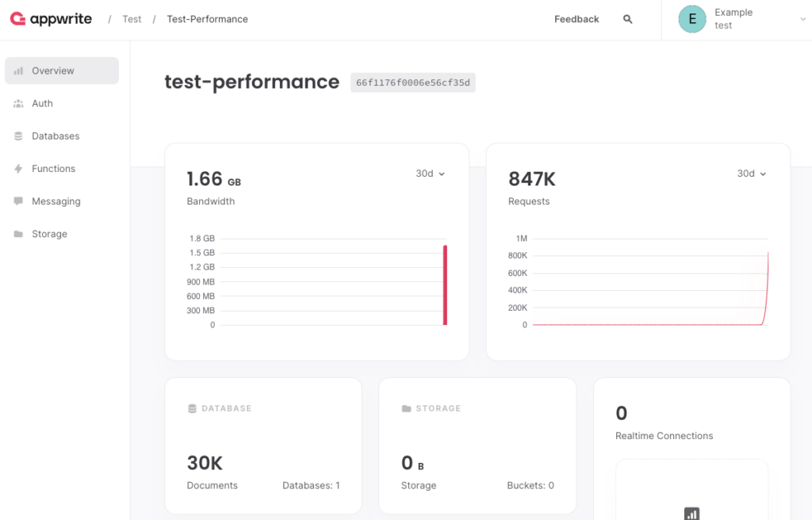Go to Test in the breadcrumb
The height and width of the screenshot is (520, 812).
[x=132, y=19]
